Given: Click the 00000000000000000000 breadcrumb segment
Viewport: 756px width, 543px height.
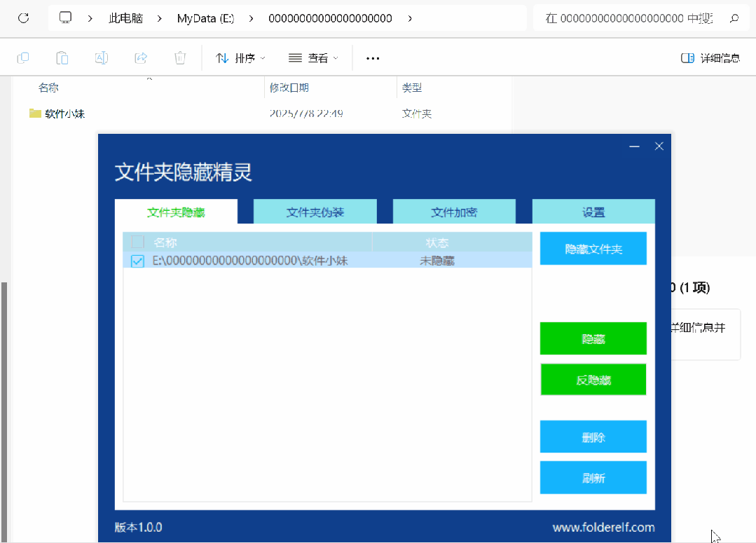Looking at the screenshot, I should (x=330, y=18).
